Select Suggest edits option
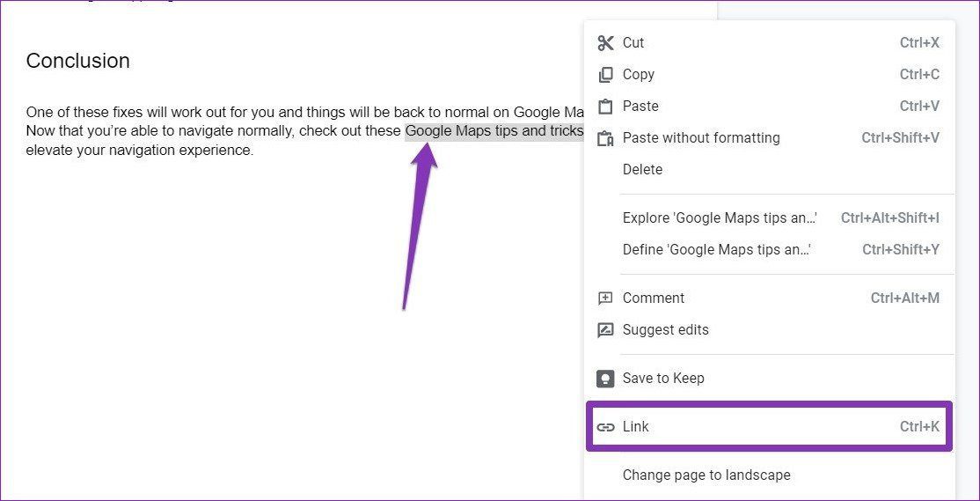 [769, 330]
